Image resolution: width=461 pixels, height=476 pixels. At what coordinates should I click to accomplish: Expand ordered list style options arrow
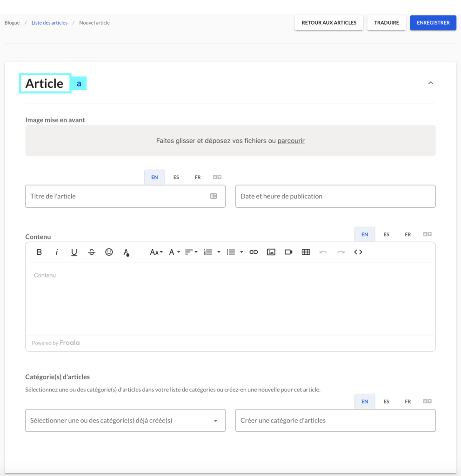[x=219, y=252]
